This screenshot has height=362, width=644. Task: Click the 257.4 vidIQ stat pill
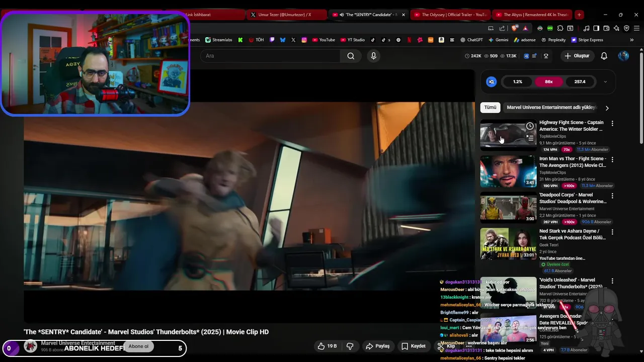[x=580, y=81]
